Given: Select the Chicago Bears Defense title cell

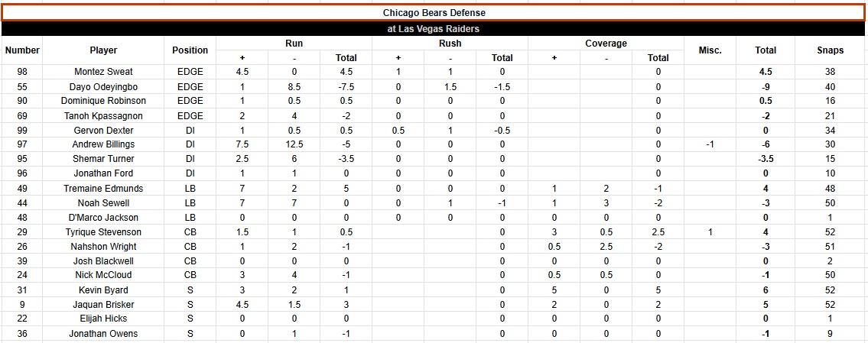Looking at the screenshot, I should tap(434, 12).
